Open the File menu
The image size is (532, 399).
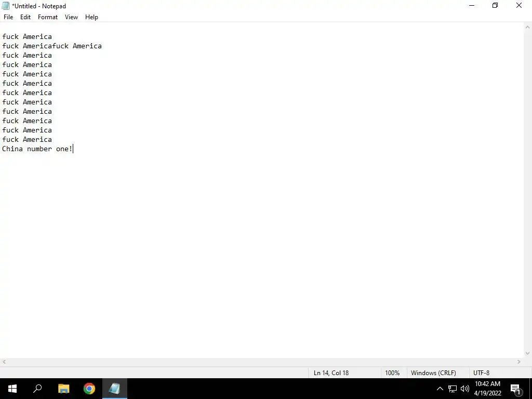click(x=8, y=17)
